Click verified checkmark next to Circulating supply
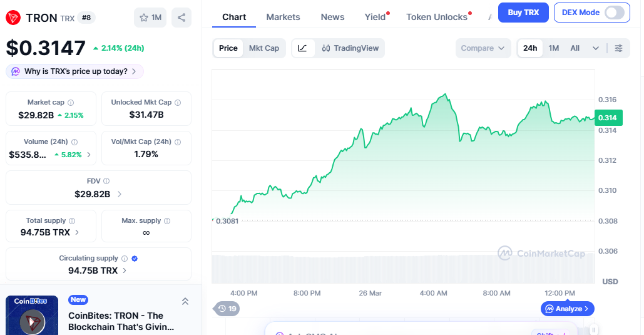Viewport: 644px width, 335px height. pos(135,259)
